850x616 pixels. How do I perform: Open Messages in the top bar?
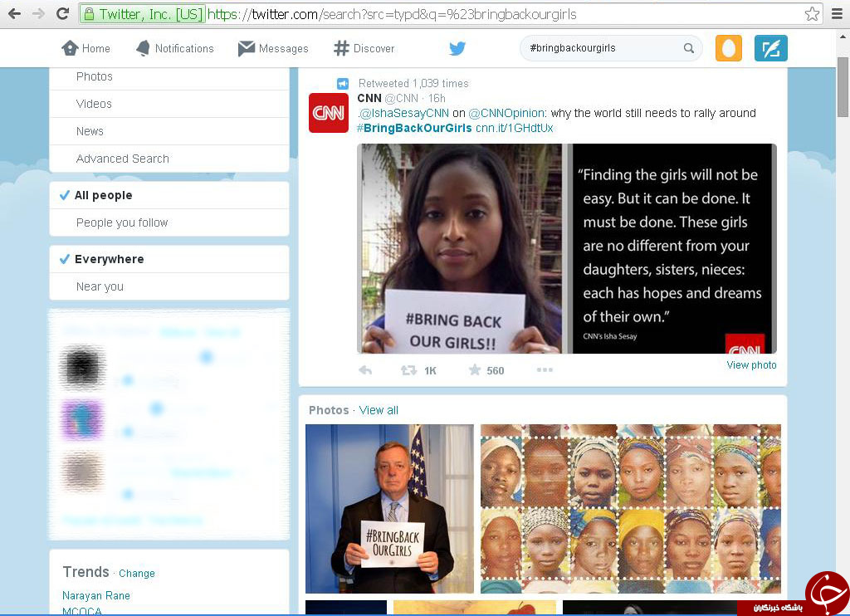point(273,48)
